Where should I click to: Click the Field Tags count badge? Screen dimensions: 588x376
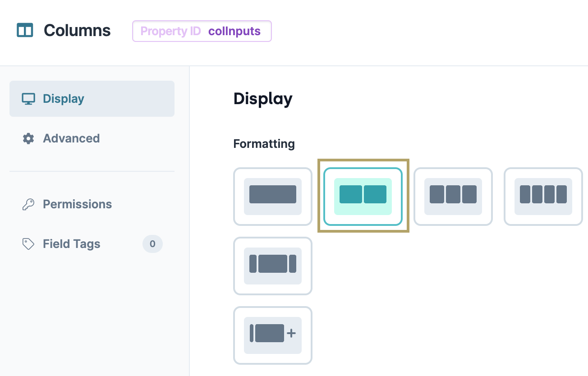click(x=152, y=244)
